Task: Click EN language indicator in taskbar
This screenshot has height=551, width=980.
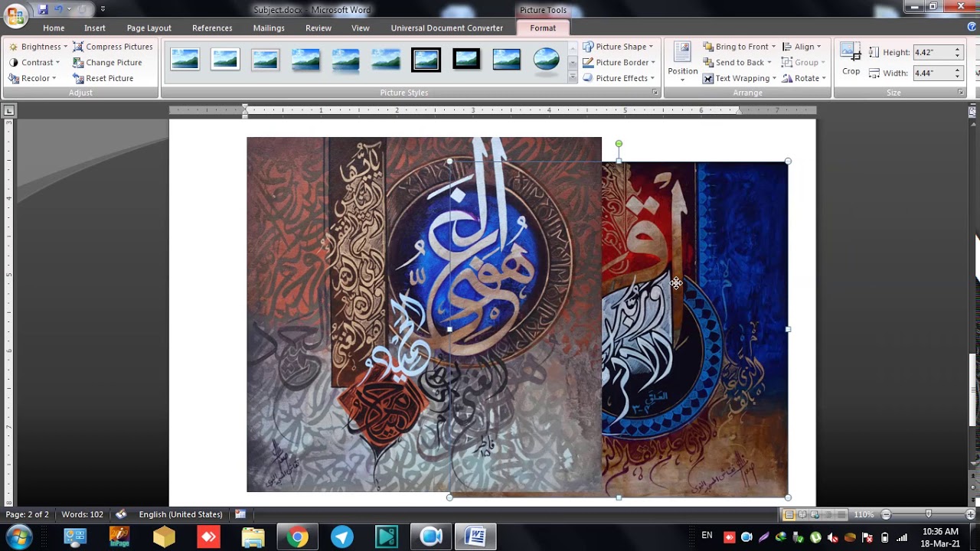Action: click(x=707, y=536)
